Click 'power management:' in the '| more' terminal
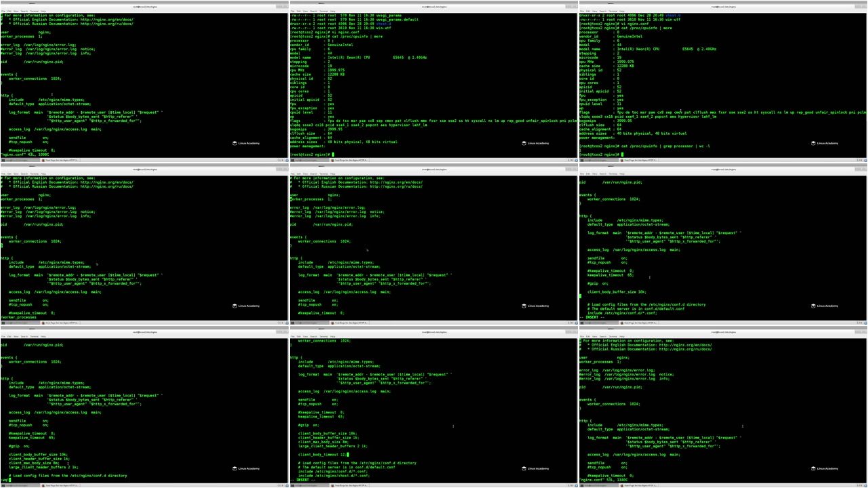The image size is (868, 488). click(308, 146)
